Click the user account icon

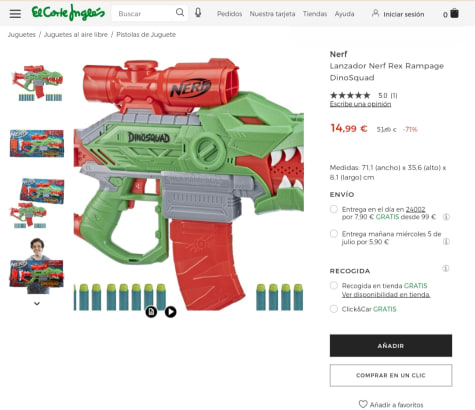click(x=375, y=13)
